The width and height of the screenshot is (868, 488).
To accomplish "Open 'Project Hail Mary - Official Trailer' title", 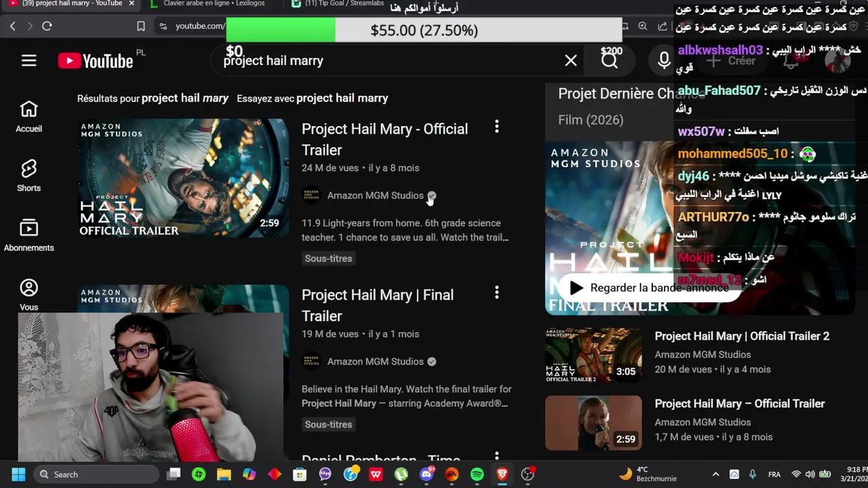I will pyautogui.click(x=384, y=140).
